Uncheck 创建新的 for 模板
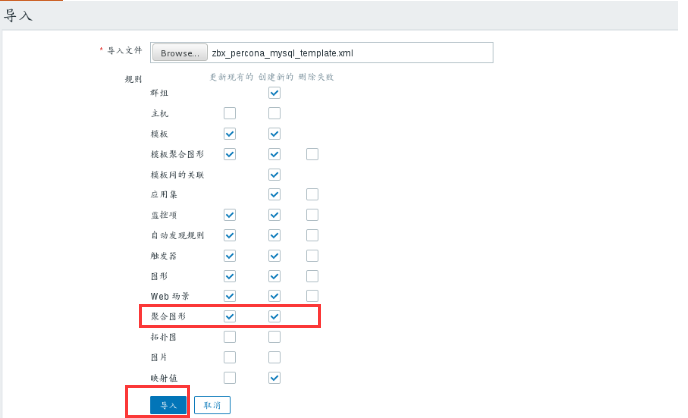 coord(274,134)
